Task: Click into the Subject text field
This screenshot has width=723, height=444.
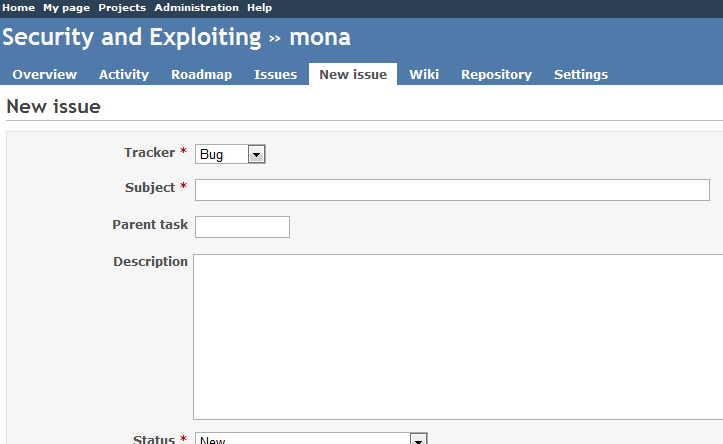Action: tap(452, 190)
